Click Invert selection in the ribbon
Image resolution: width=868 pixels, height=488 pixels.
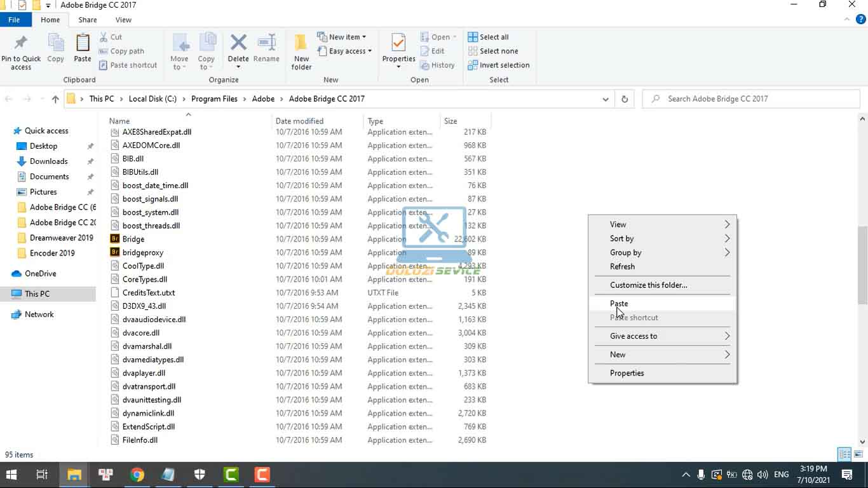click(498, 65)
